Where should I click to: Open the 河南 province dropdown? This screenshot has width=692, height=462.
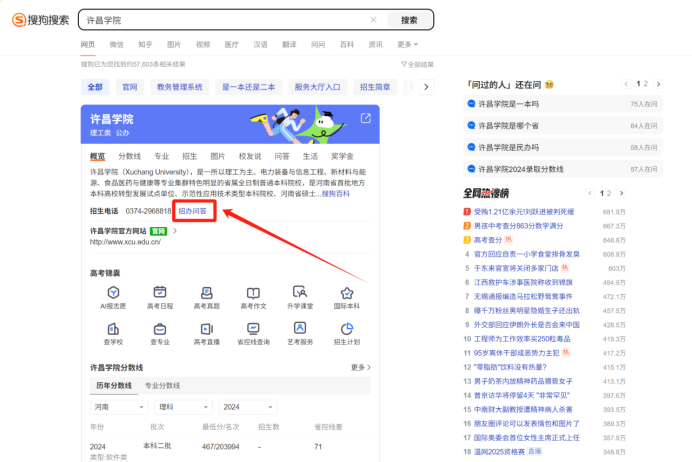click(119, 407)
